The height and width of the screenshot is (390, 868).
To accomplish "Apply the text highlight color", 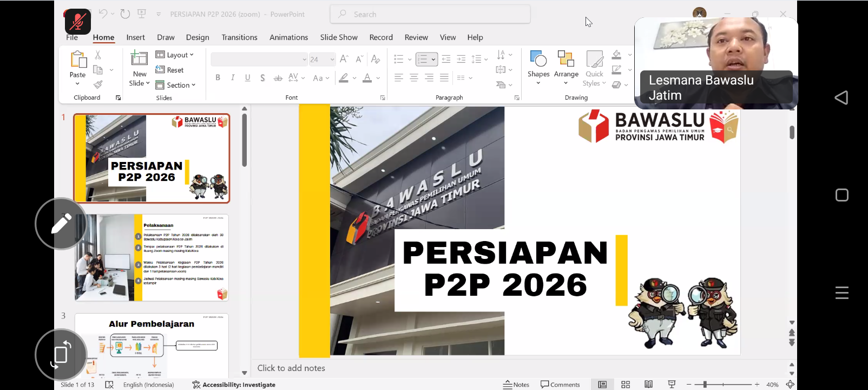I will [x=344, y=78].
